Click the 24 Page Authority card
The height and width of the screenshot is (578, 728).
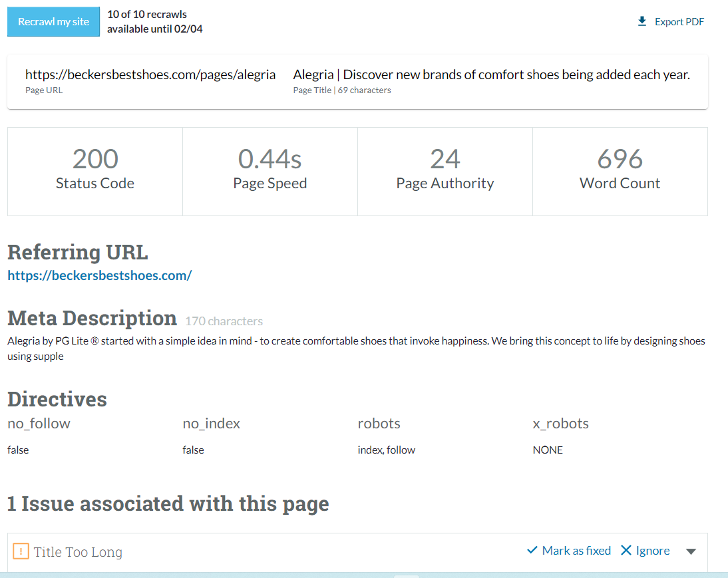pos(445,172)
